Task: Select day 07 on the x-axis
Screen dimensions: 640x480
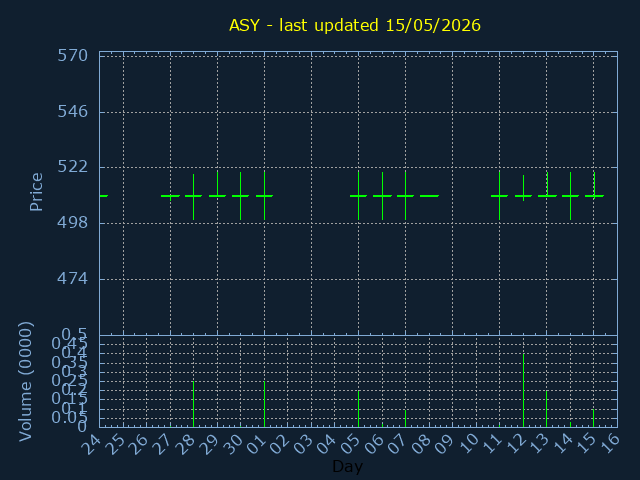Action: coord(397,443)
